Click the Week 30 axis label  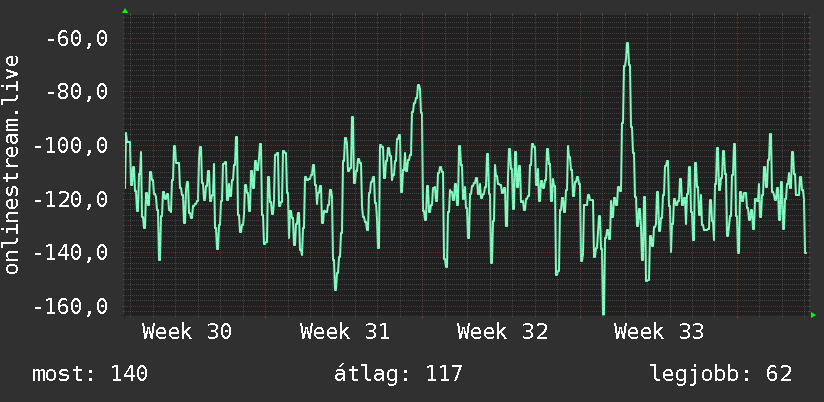(x=187, y=332)
